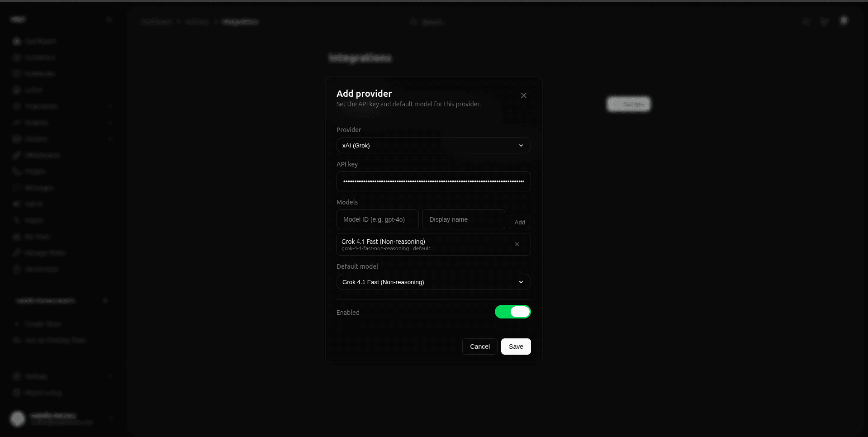Close the Add provider dialog

(523, 95)
